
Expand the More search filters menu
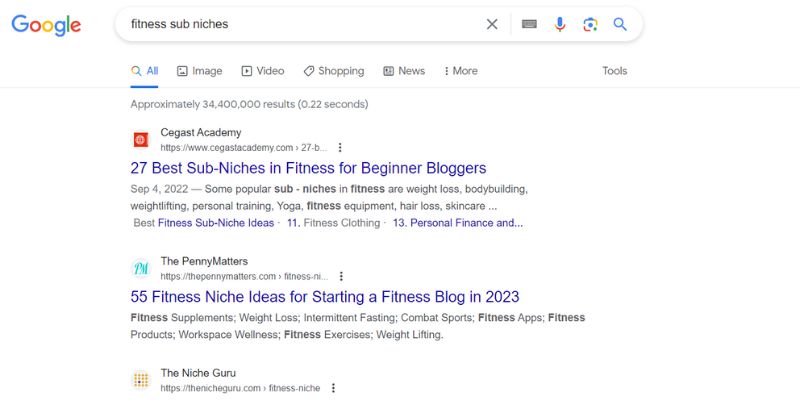click(x=461, y=71)
